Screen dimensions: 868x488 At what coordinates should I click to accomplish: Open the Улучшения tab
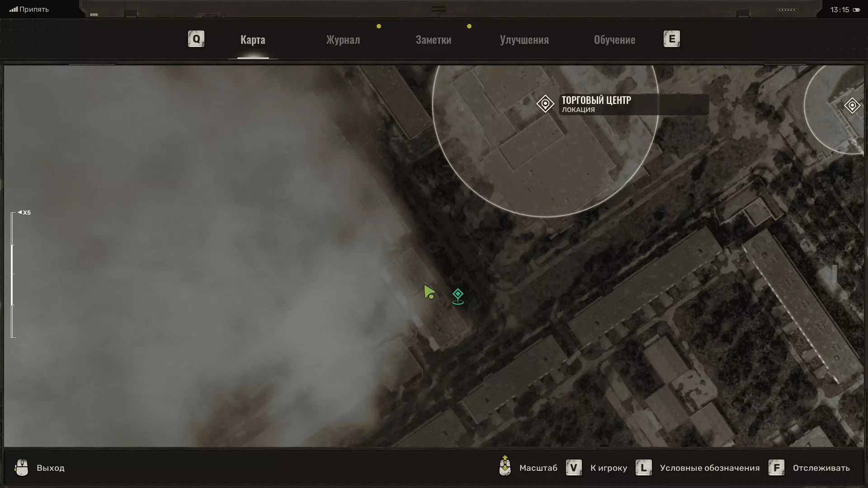[524, 40]
